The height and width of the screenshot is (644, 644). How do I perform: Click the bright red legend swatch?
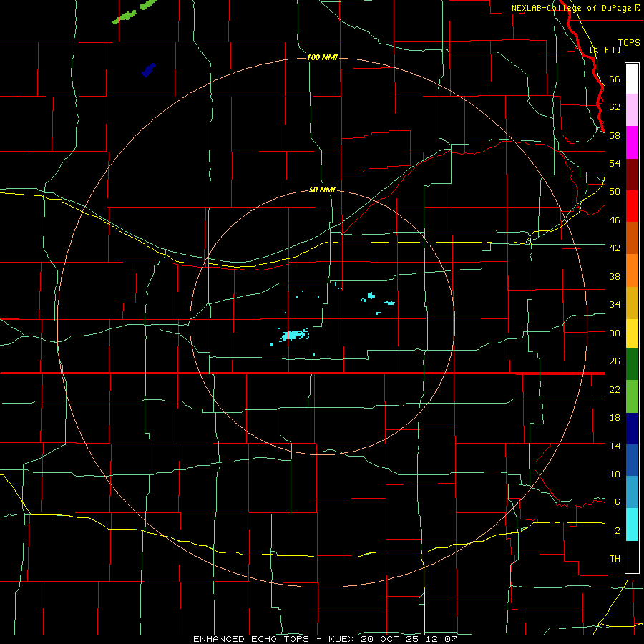[x=632, y=206]
